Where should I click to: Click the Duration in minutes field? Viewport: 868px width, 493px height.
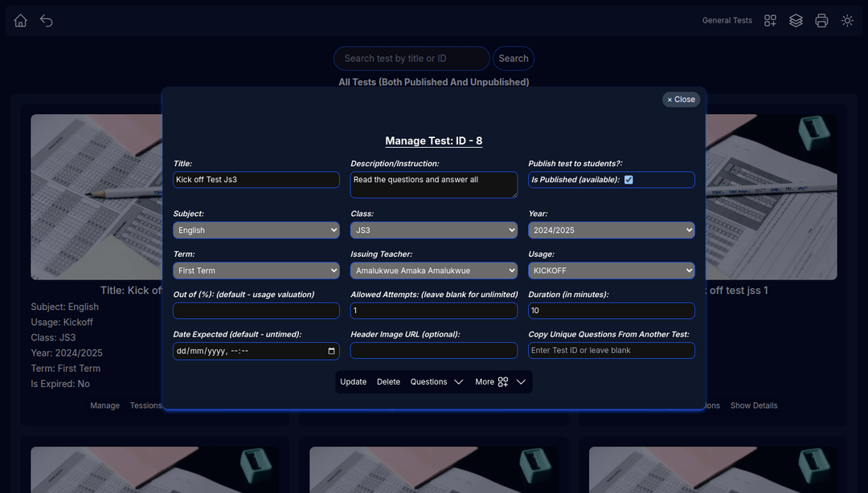(611, 311)
